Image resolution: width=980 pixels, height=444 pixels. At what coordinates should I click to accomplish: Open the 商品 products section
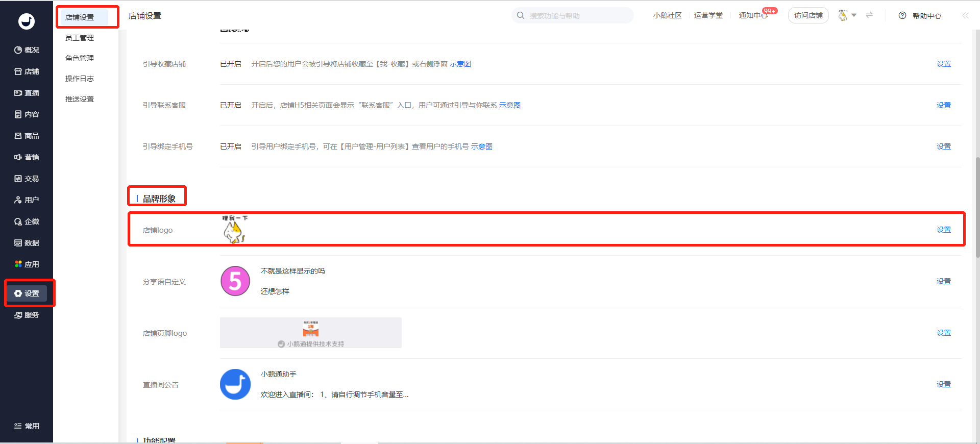tap(27, 136)
